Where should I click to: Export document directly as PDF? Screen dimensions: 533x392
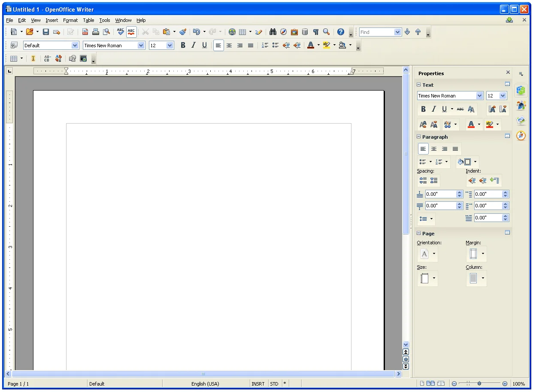(85, 32)
